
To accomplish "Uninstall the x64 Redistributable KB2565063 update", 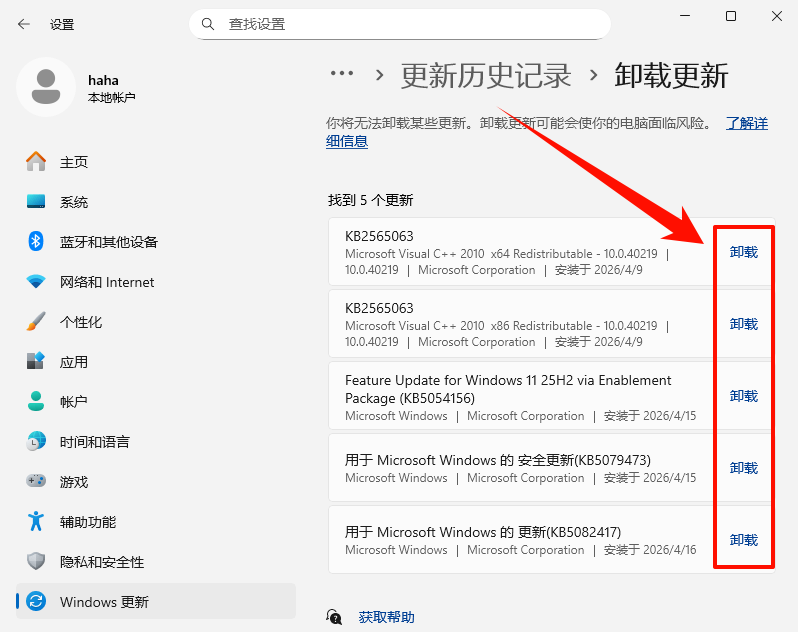I will pyautogui.click(x=744, y=252).
